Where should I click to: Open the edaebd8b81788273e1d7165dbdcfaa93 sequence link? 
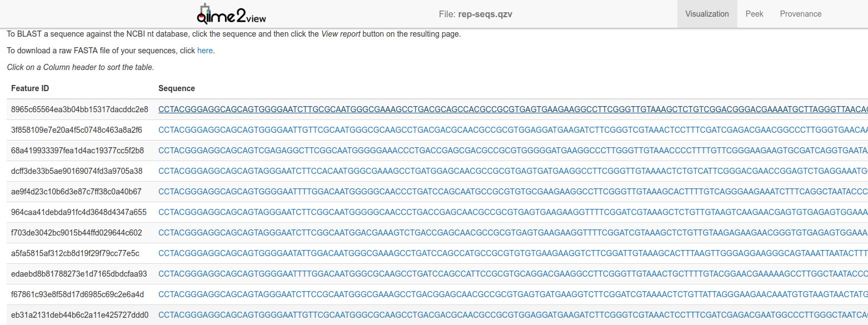point(513,274)
